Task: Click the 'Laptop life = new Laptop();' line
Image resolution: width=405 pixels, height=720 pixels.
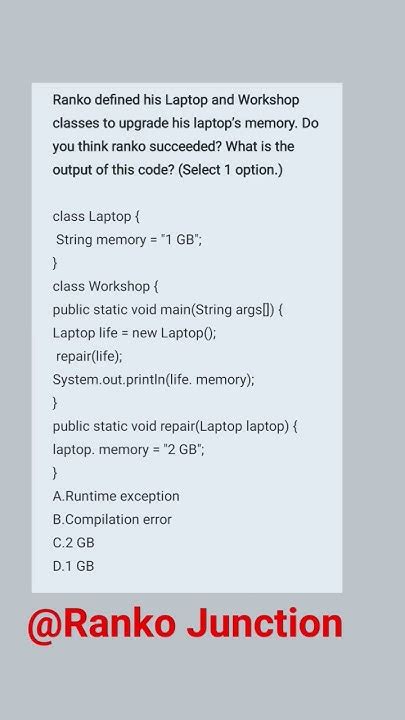Action: point(134,333)
